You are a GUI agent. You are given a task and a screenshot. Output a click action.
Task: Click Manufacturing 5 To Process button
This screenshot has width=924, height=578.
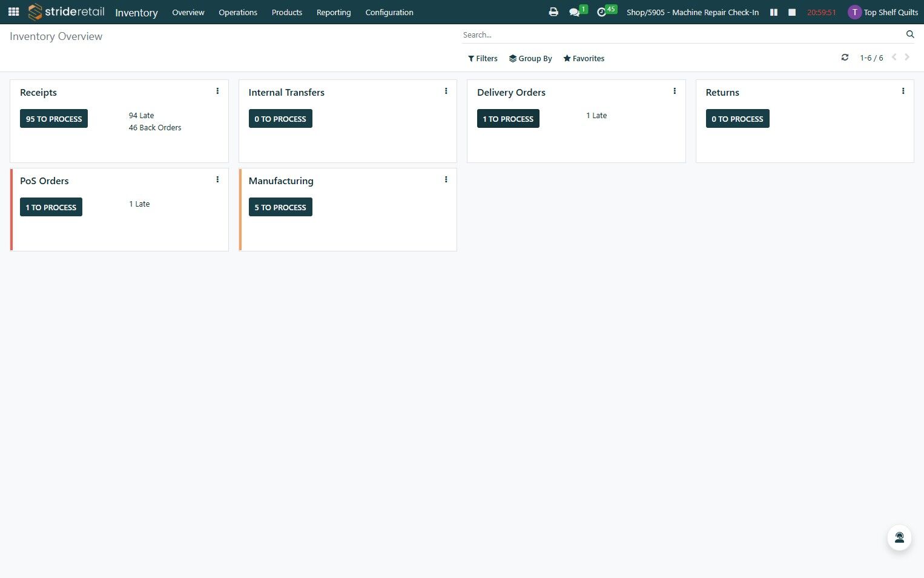click(280, 207)
